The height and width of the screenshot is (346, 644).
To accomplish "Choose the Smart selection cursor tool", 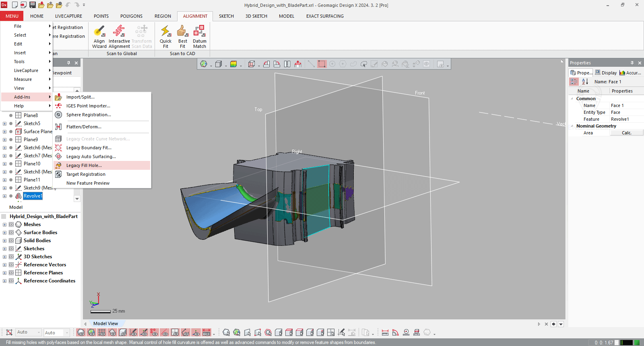I will 364,64.
